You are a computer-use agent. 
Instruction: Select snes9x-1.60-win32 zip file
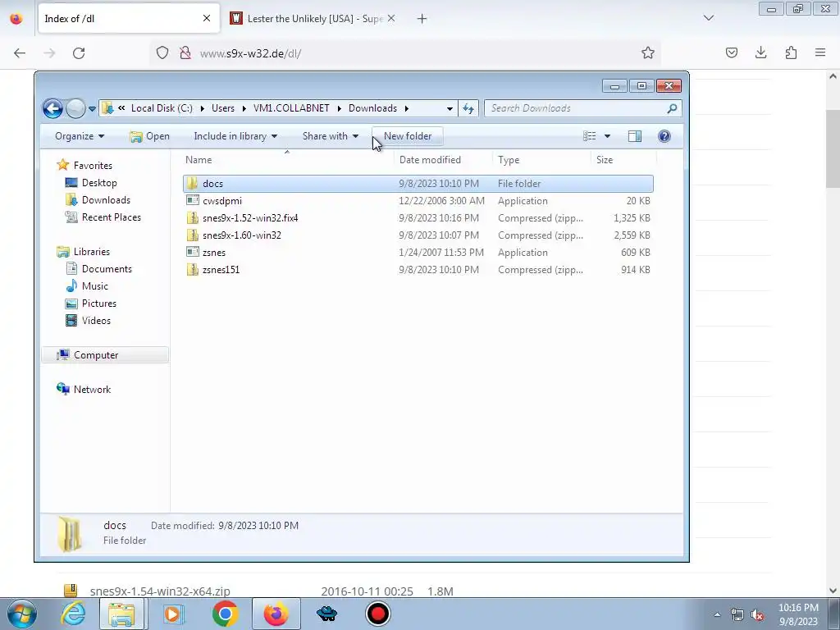click(x=418, y=235)
